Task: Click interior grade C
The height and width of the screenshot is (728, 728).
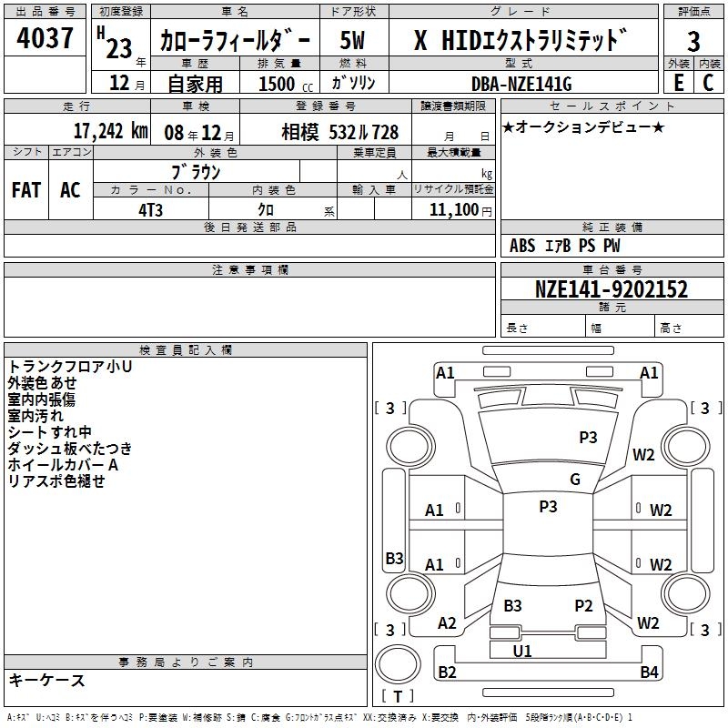Action: 708,83
